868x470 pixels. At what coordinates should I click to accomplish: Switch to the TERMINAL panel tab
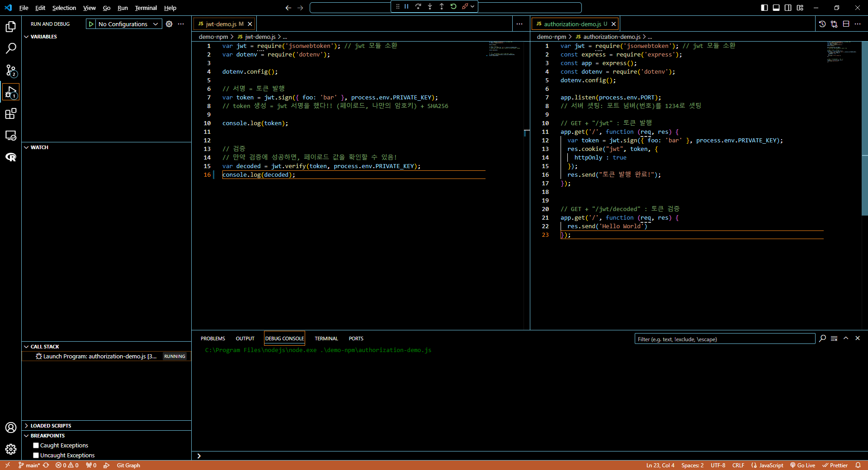click(x=326, y=338)
